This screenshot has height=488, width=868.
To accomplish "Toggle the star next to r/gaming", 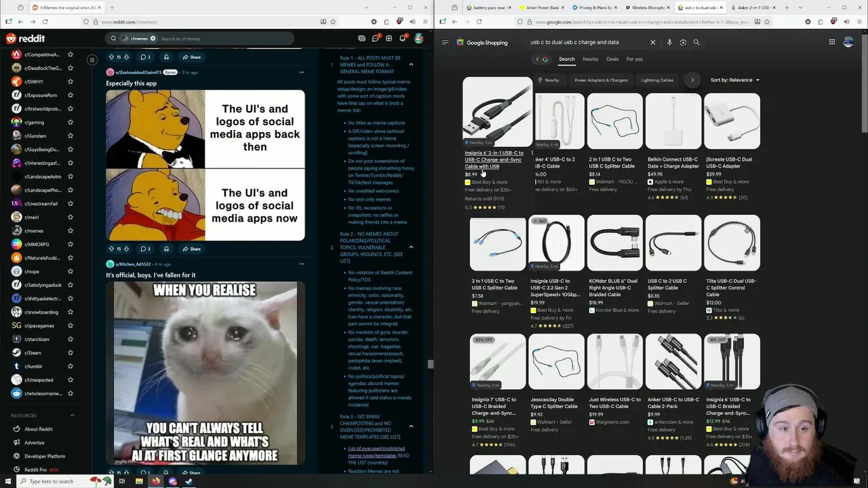I will click(70, 122).
